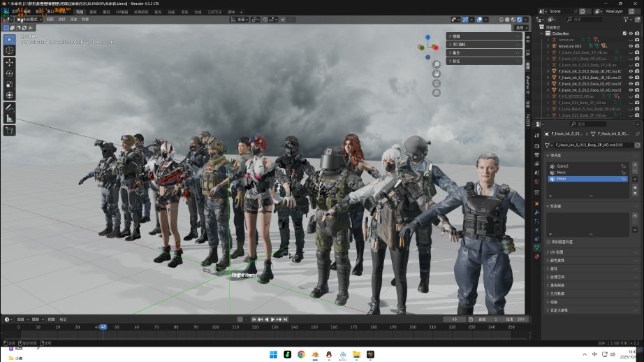The image size is (644, 362).
Task: Switch perspective/orthographic grid icon in viewport
Action: click(436, 93)
